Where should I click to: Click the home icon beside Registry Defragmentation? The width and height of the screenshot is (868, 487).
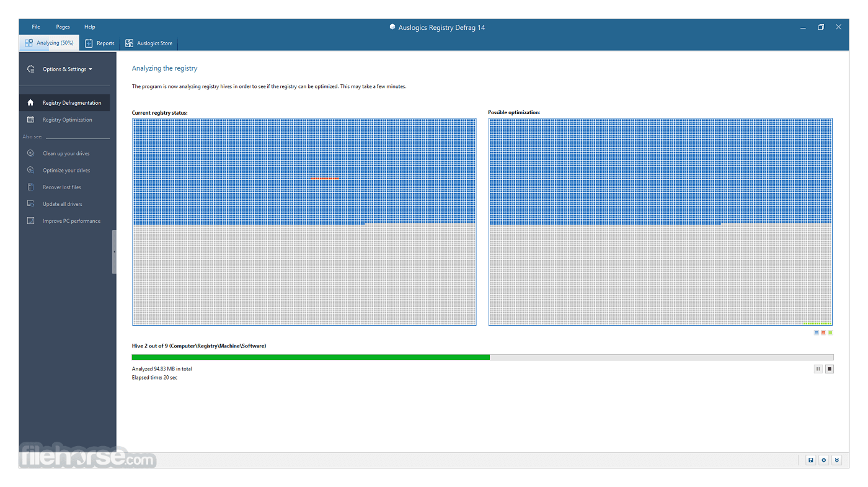click(x=30, y=102)
